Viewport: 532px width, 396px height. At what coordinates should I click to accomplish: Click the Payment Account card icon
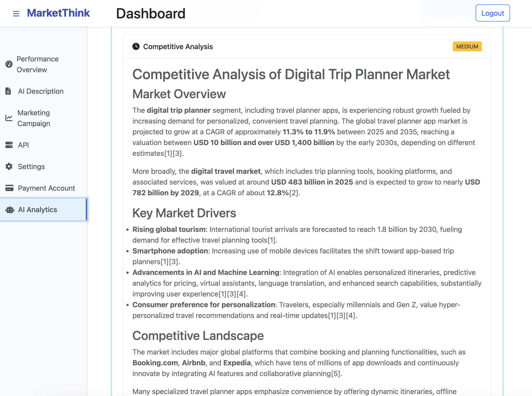9,188
